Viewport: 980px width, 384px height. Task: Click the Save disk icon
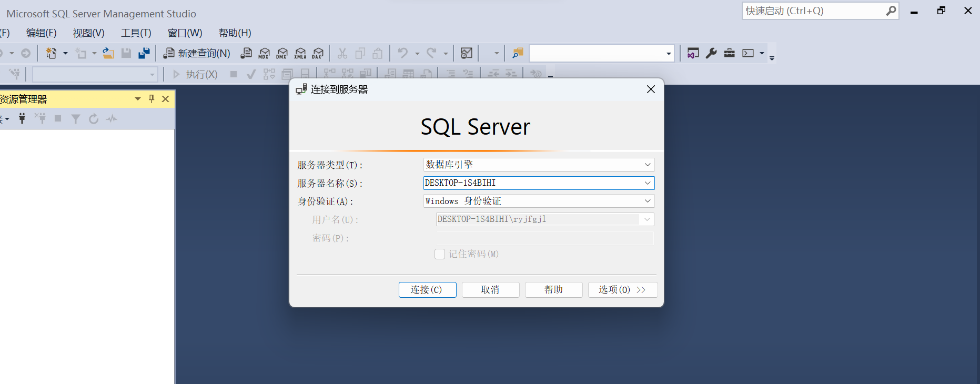coord(126,53)
